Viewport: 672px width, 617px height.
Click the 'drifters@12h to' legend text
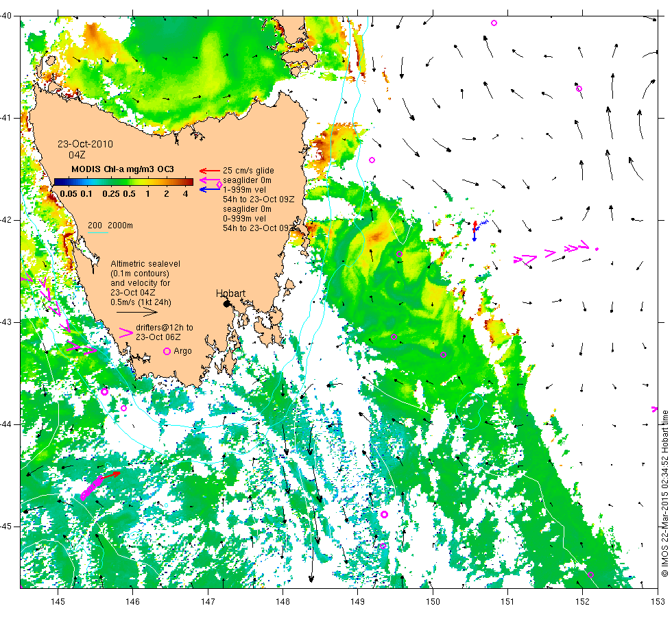point(165,328)
